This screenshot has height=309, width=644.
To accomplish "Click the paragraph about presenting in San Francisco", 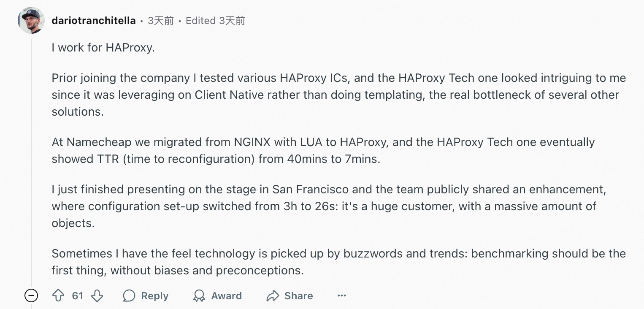I will (x=329, y=206).
